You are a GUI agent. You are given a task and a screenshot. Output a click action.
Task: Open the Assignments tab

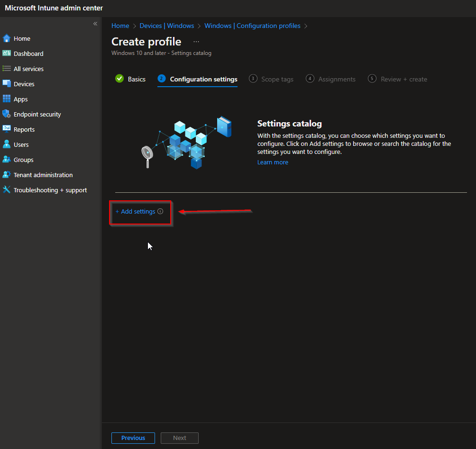pos(330,79)
